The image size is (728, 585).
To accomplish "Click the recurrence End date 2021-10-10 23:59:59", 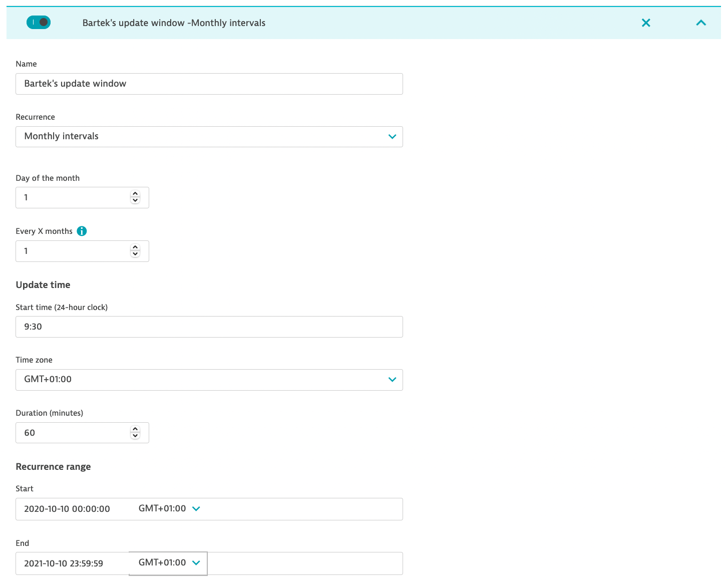I will coord(64,563).
